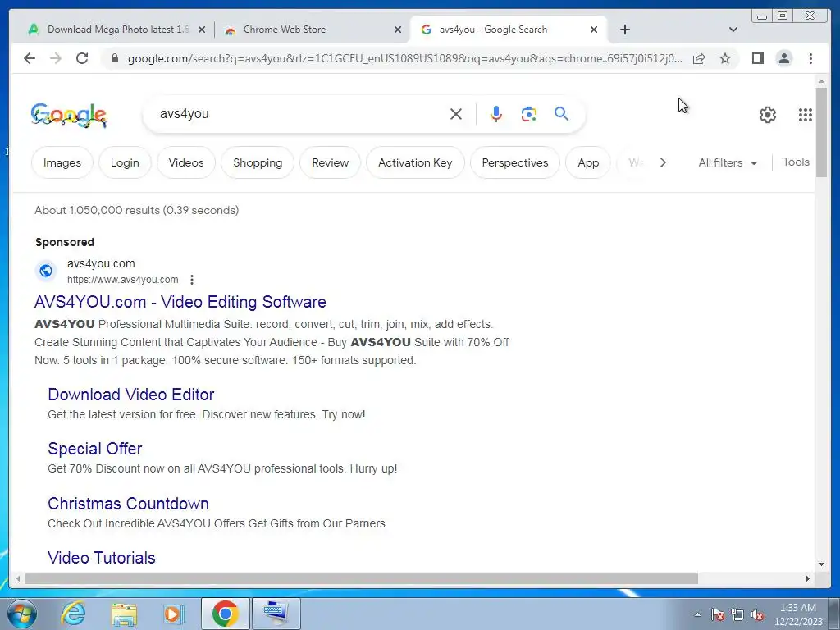Close the avs4you Google Search tab

click(594, 30)
